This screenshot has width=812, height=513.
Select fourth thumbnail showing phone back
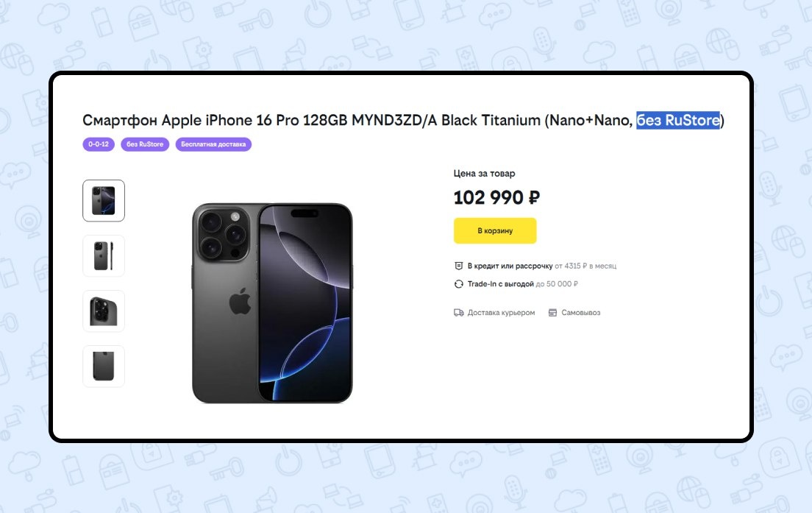pos(104,366)
